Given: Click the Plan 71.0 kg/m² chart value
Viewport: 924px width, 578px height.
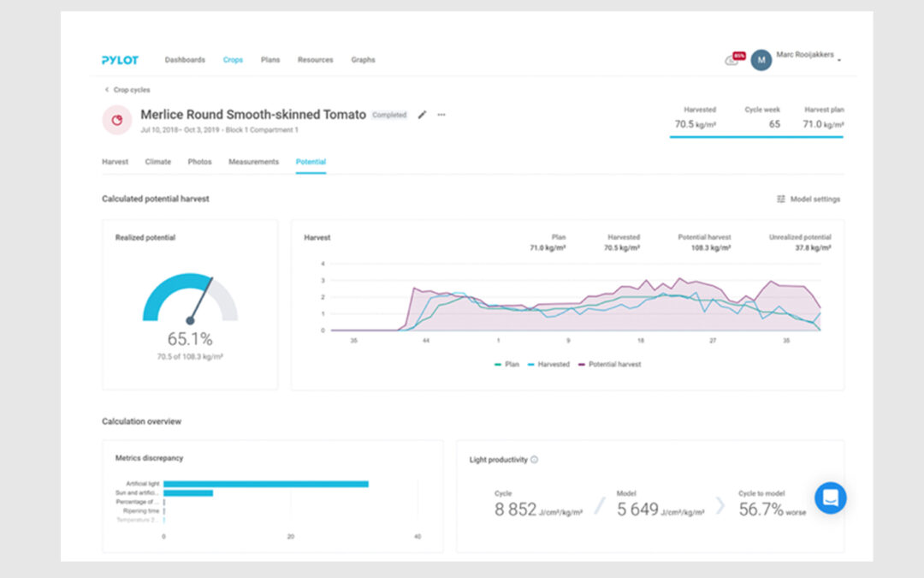Looking at the screenshot, I should point(548,248).
